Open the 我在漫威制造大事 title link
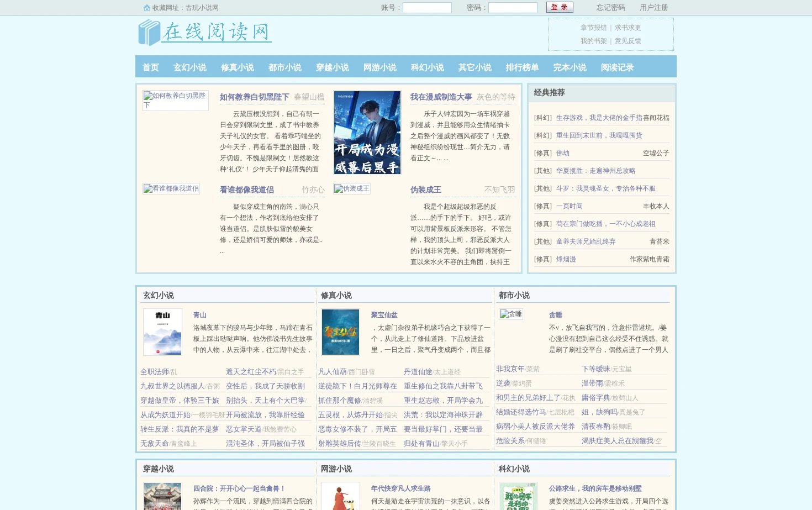Screen dimensions: 812x510 (x=441, y=97)
